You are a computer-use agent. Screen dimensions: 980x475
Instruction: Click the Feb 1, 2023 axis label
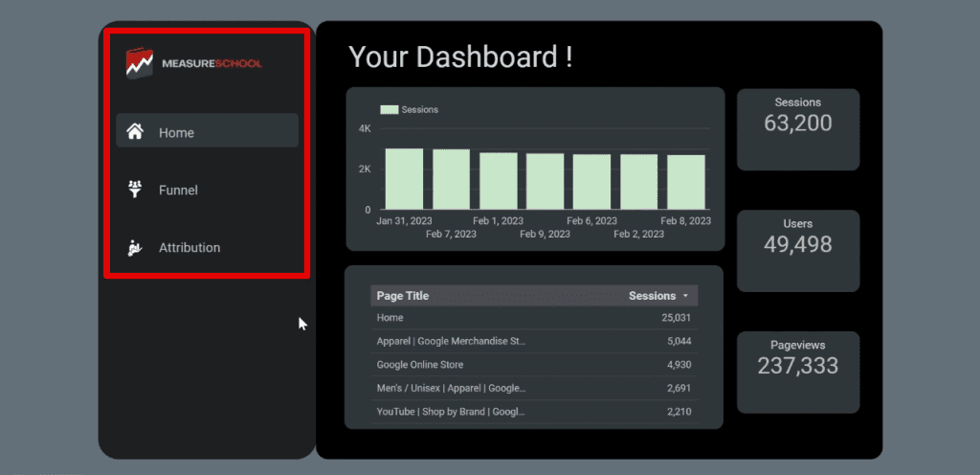pyautogui.click(x=498, y=220)
